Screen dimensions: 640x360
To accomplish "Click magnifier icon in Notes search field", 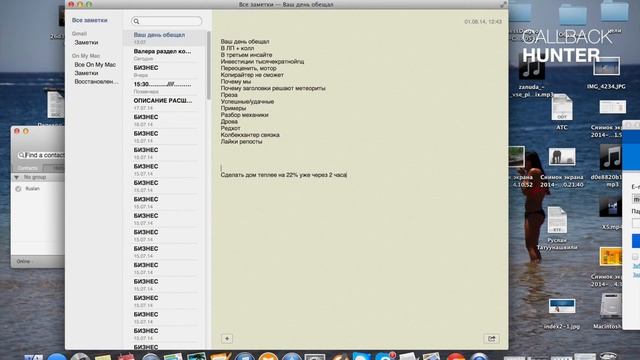I will 136,21.
